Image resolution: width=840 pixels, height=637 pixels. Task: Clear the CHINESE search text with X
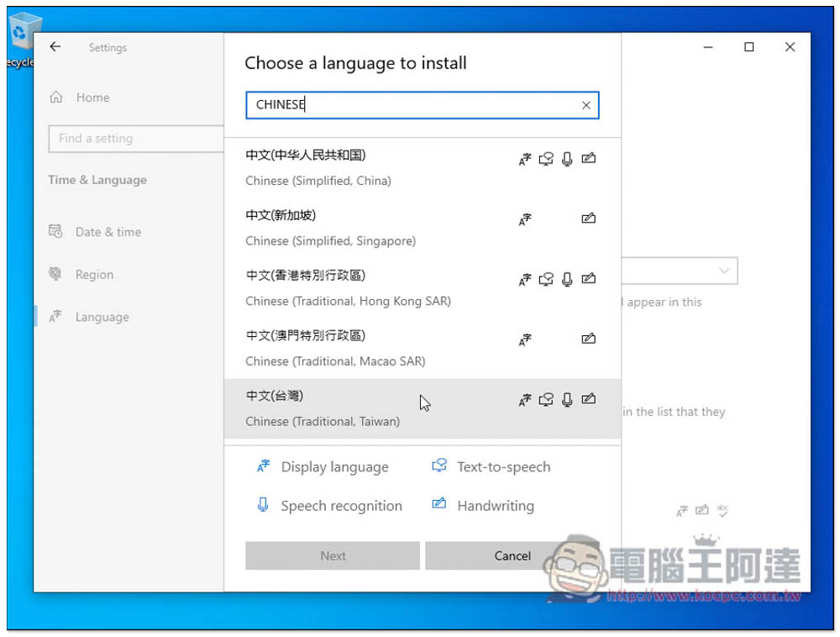(x=586, y=106)
